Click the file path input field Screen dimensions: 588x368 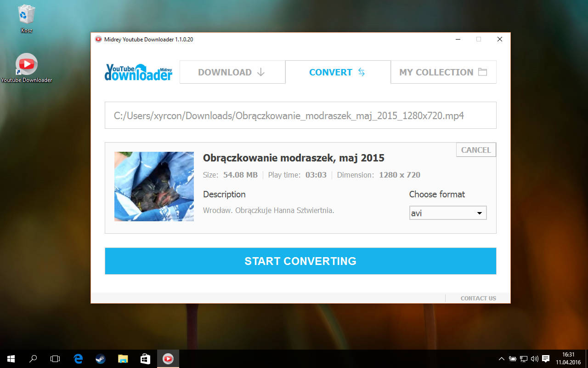(x=300, y=115)
